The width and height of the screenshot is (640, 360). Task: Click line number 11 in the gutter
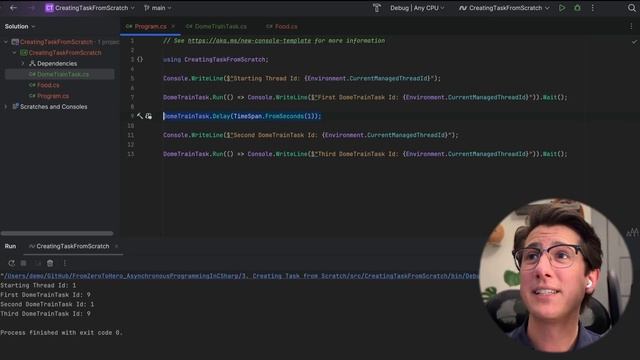coord(131,135)
